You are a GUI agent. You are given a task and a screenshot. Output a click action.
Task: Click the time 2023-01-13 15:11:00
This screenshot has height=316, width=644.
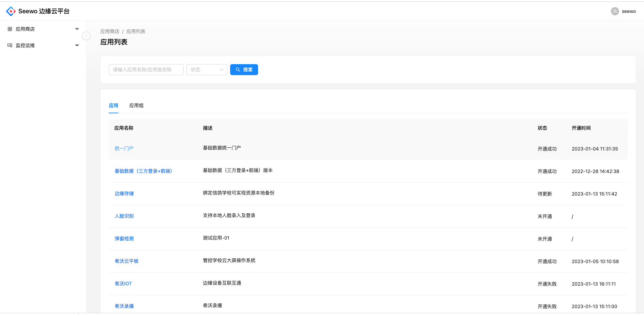pos(595,306)
